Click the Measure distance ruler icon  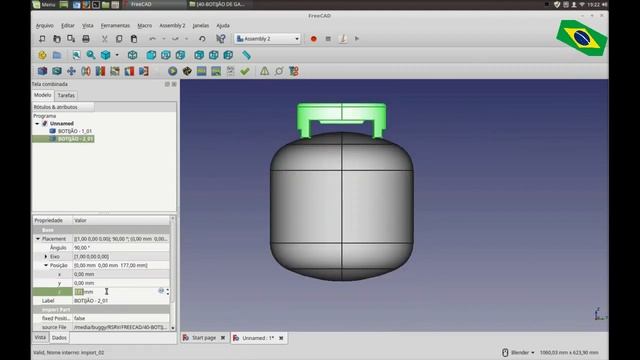pyautogui.click(x=247, y=55)
